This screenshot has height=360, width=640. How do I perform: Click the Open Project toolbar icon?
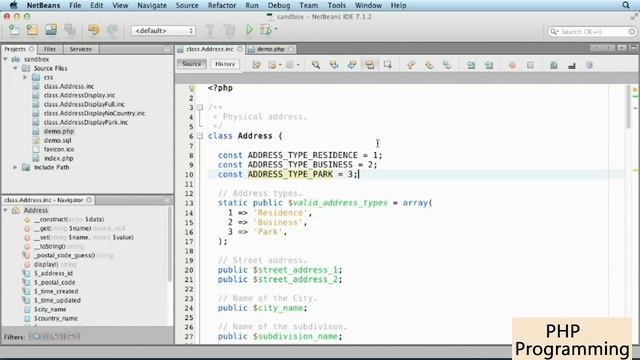pos(51,30)
